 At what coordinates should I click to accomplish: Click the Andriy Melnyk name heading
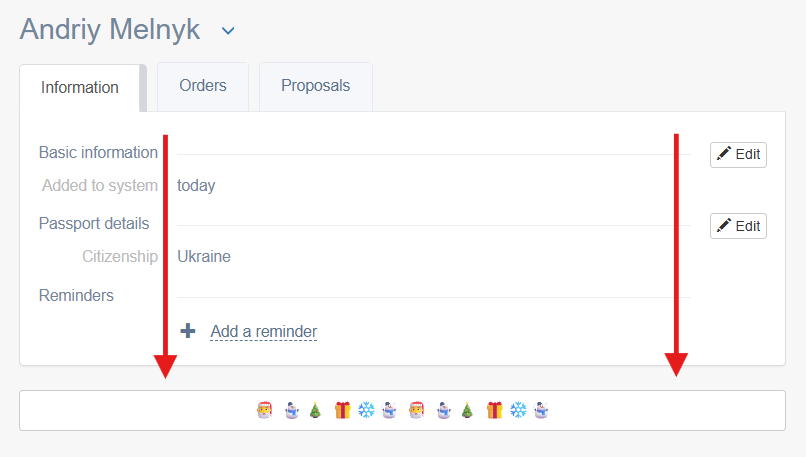[x=110, y=30]
